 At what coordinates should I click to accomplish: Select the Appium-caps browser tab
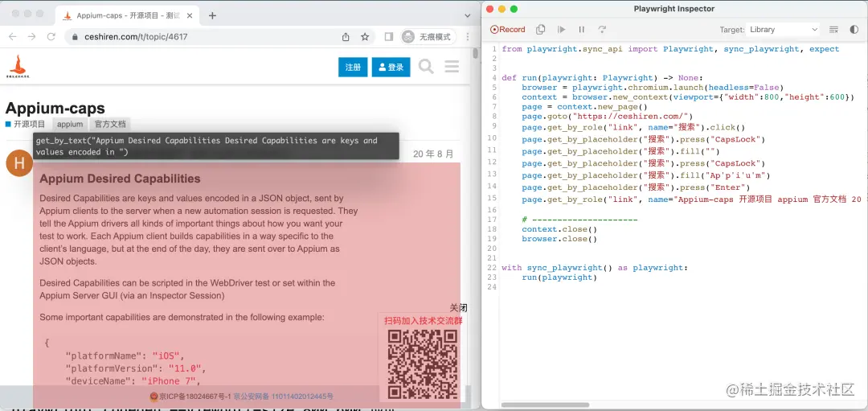point(127,15)
